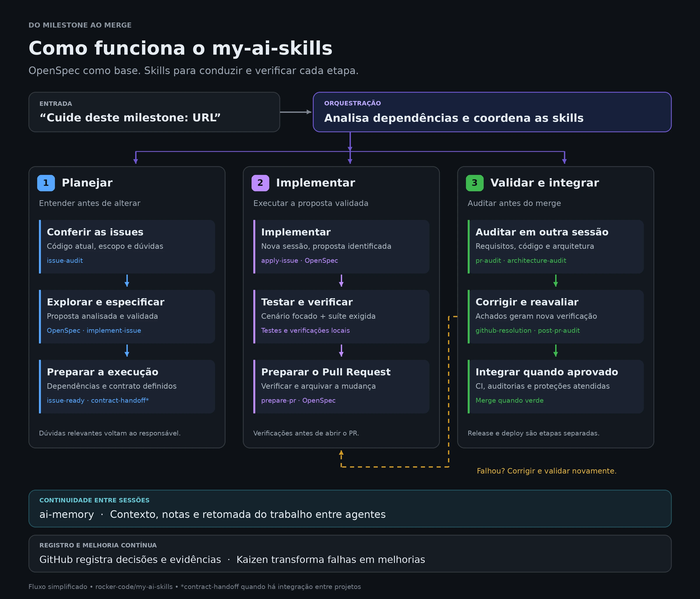Click "Testes e verificações locais" text
This screenshot has height=599, width=700.
[305, 331]
